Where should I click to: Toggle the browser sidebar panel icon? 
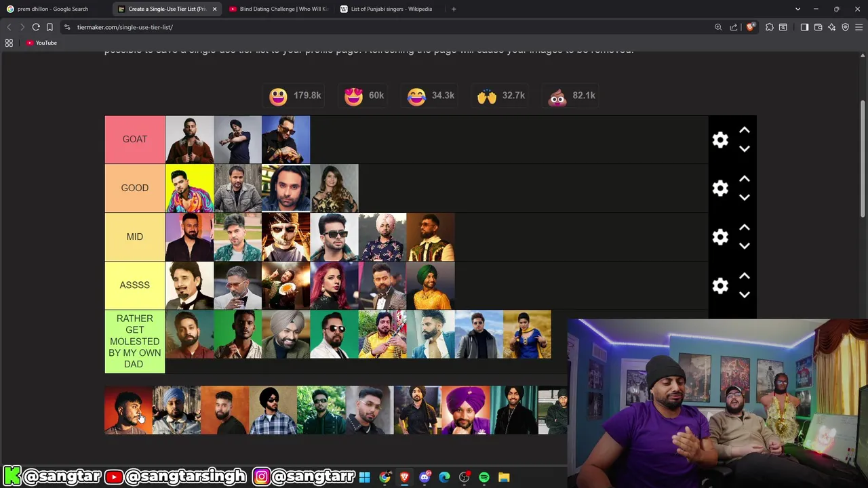[804, 27]
